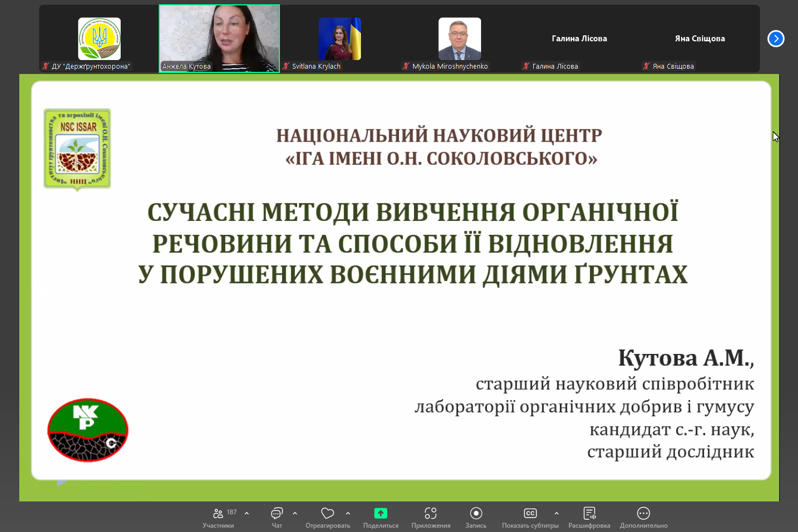Open the Чат chat panel
Image resolution: width=798 pixels, height=532 pixels.
click(x=277, y=518)
